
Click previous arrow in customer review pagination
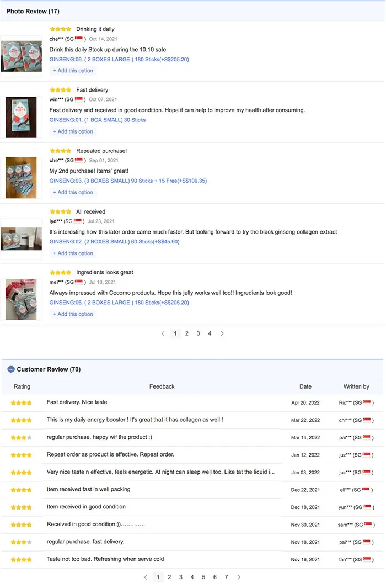tap(146, 577)
